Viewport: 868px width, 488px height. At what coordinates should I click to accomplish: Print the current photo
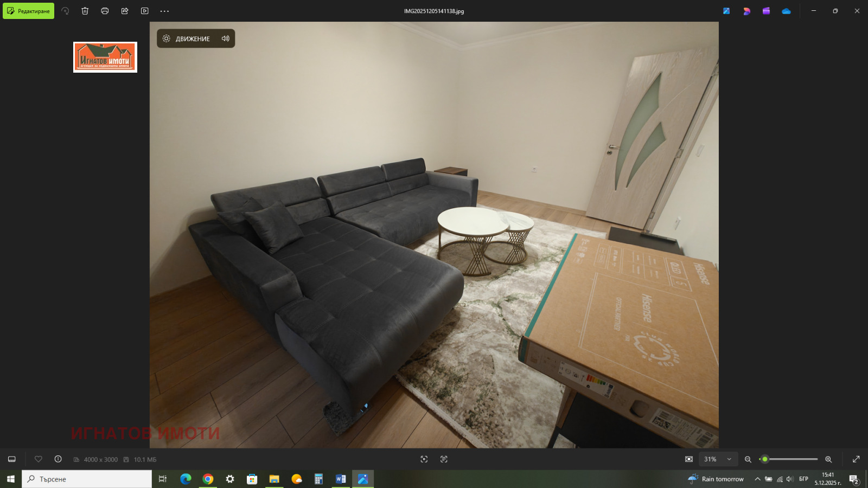(x=105, y=11)
